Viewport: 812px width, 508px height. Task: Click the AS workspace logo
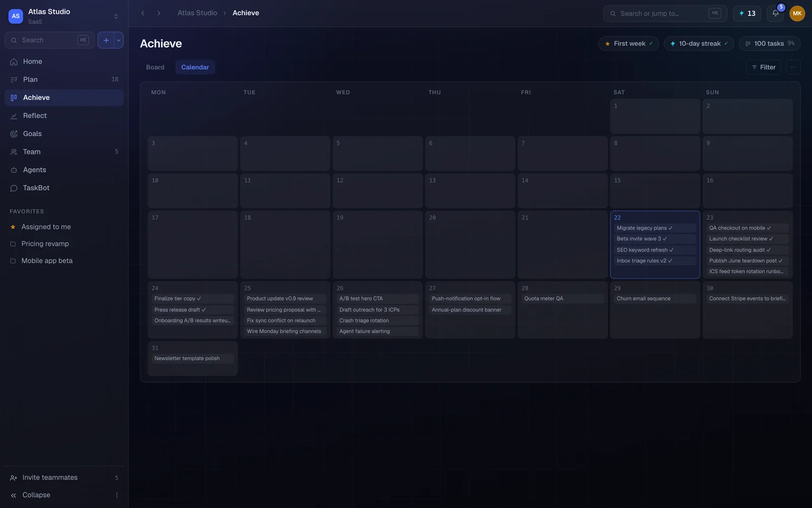coord(16,16)
